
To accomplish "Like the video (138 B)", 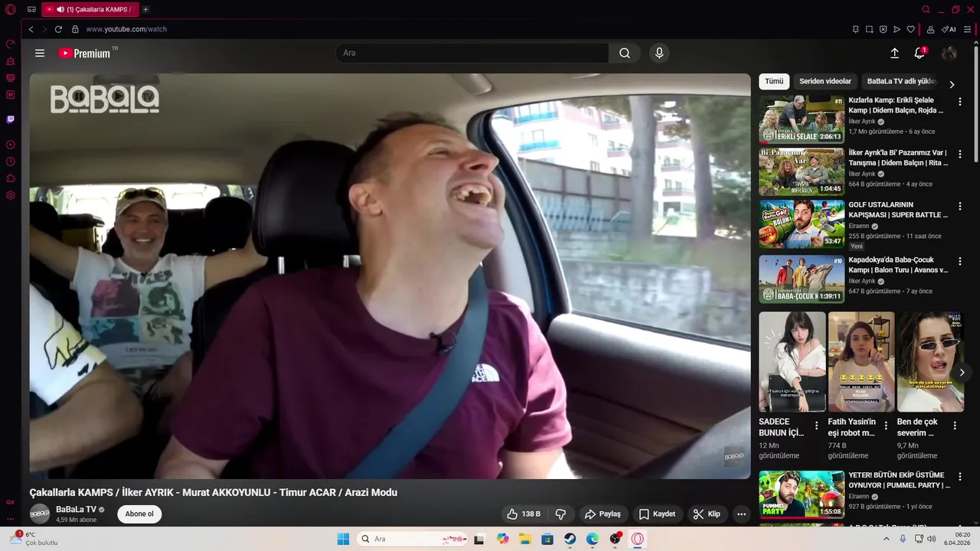I will 524,514.
